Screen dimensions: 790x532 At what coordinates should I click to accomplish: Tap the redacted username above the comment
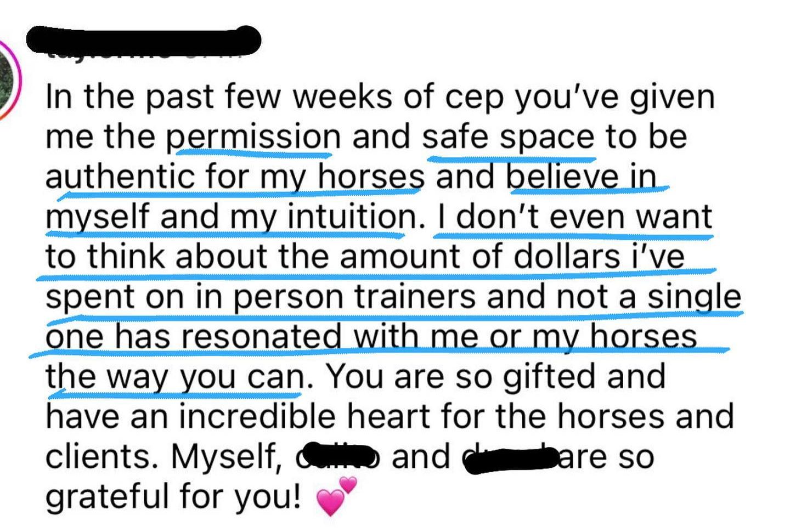pos(144,40)
